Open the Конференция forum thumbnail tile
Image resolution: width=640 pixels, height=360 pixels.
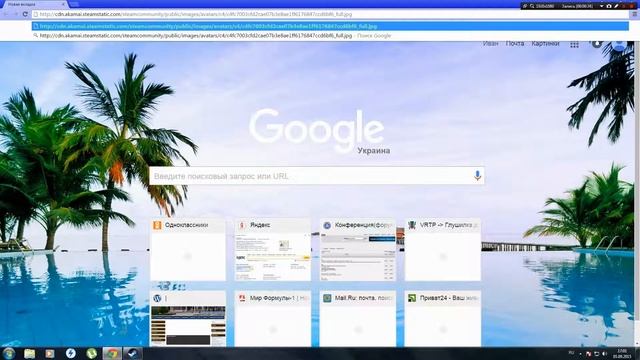(358, 250)
